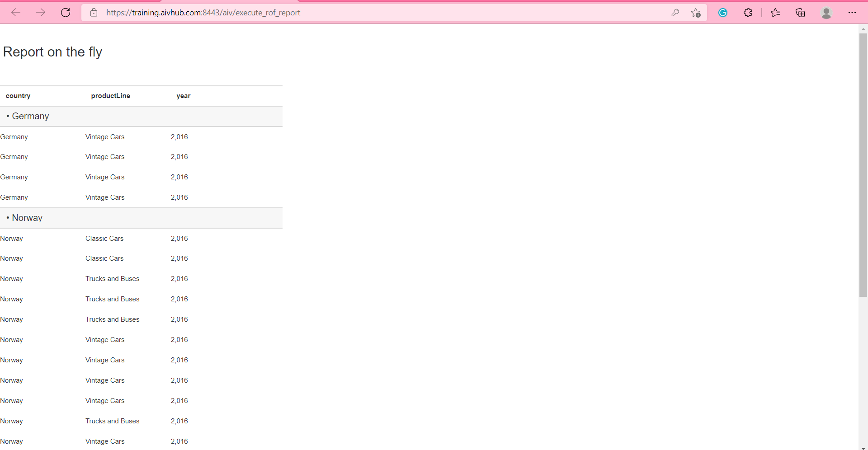The height and width of the screenshot is (450, 868).
Task: Select the first Germany row's 2,016 value
Action: [x=179, y=137]
